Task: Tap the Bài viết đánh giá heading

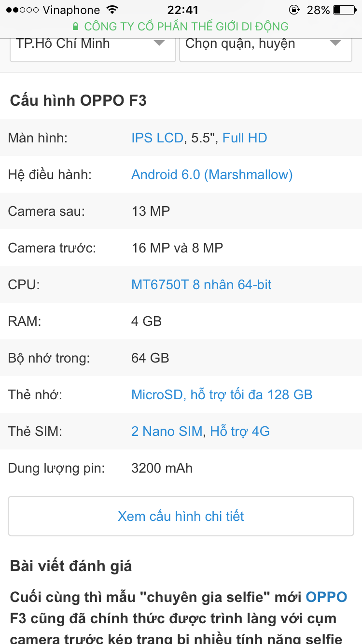Action: click(71, 566)
